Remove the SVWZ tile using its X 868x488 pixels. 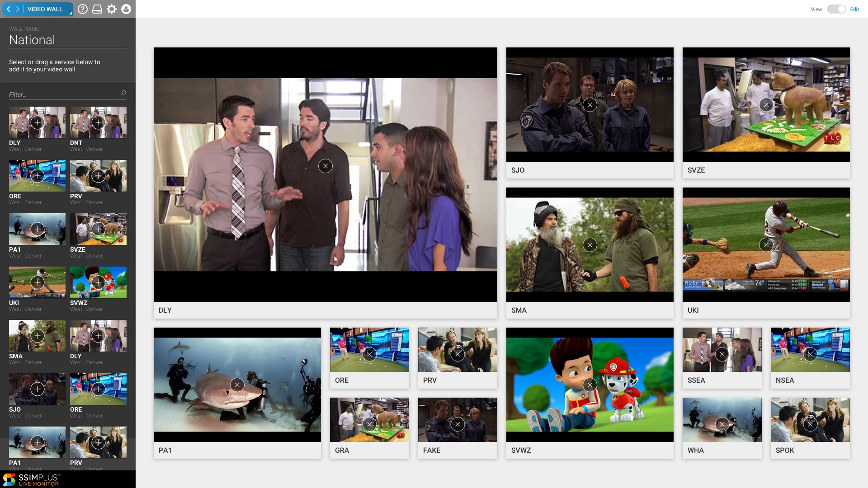coord(590,385)
